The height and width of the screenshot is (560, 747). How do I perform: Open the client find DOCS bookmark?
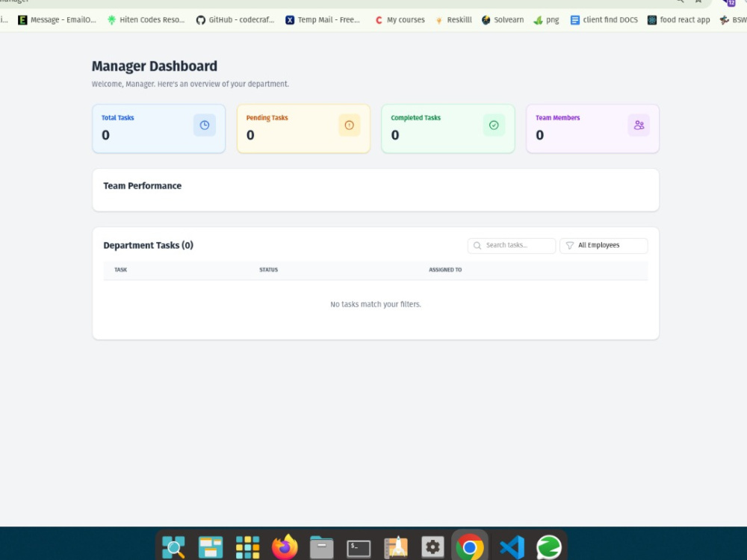604,20
